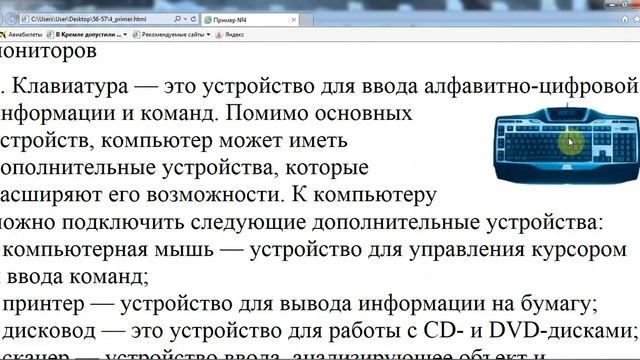This screenshot has width=640, height=360.
Task: Click the red Yandex icon in favorites bar
Action: [219, 35]
